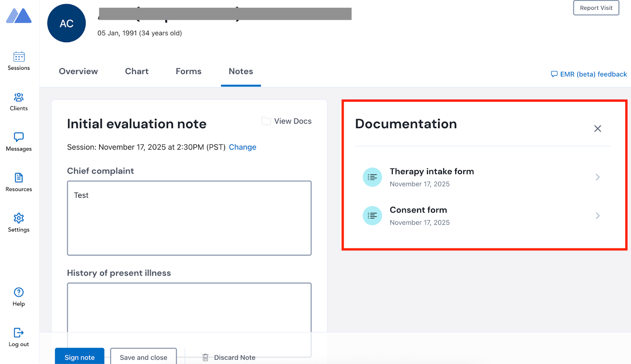This screenshot has width=631, height=364.
Task: Open Messages from the sidebar
Action: tap(19, 137)
